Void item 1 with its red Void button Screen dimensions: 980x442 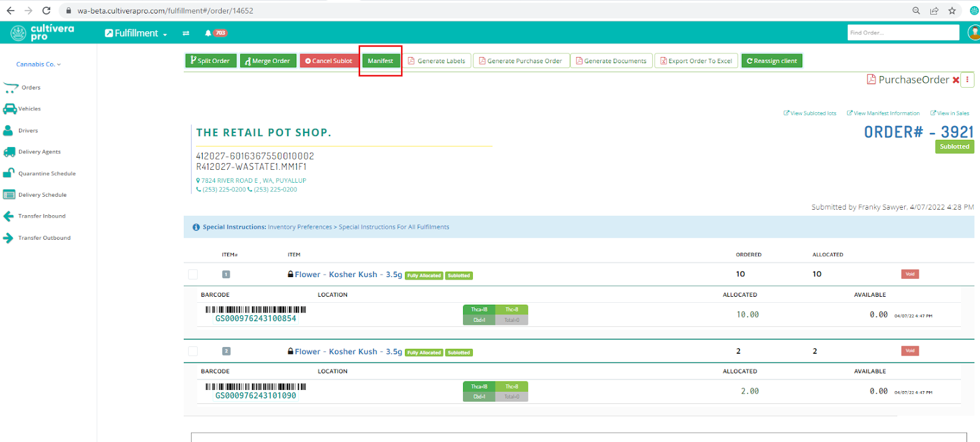[x=910, y=274]
